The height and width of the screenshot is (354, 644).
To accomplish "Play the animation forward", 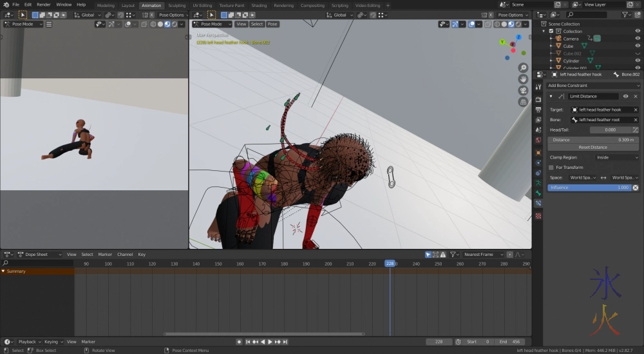I will pos(270,342).
